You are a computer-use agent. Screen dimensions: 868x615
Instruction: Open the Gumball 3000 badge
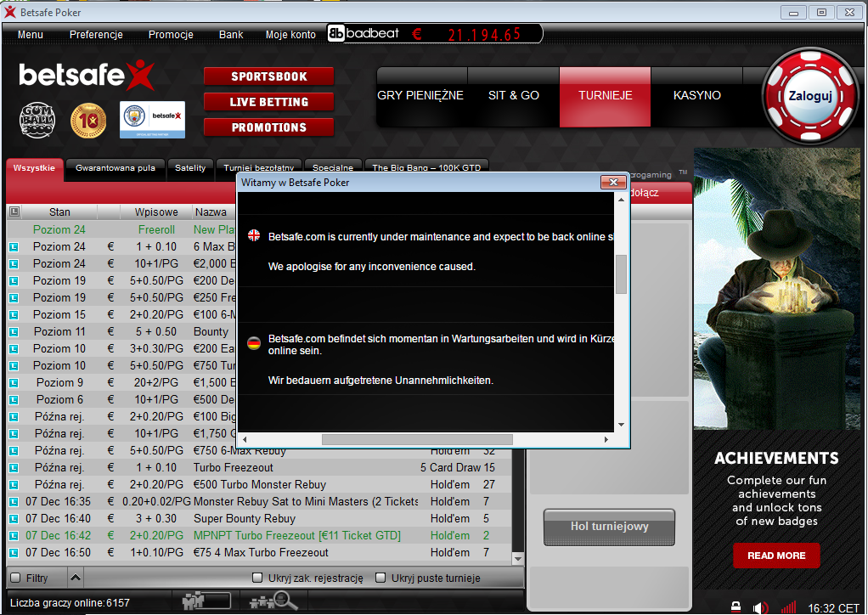[37, 120]
